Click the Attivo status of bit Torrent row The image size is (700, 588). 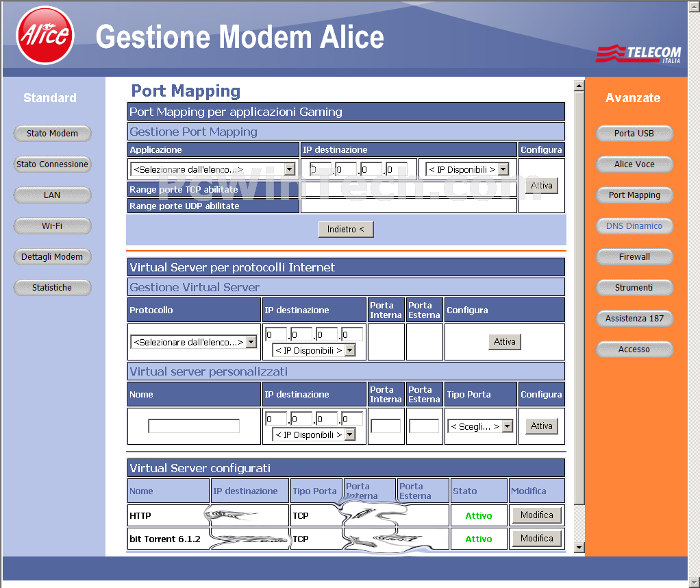(x=479, y=539)
